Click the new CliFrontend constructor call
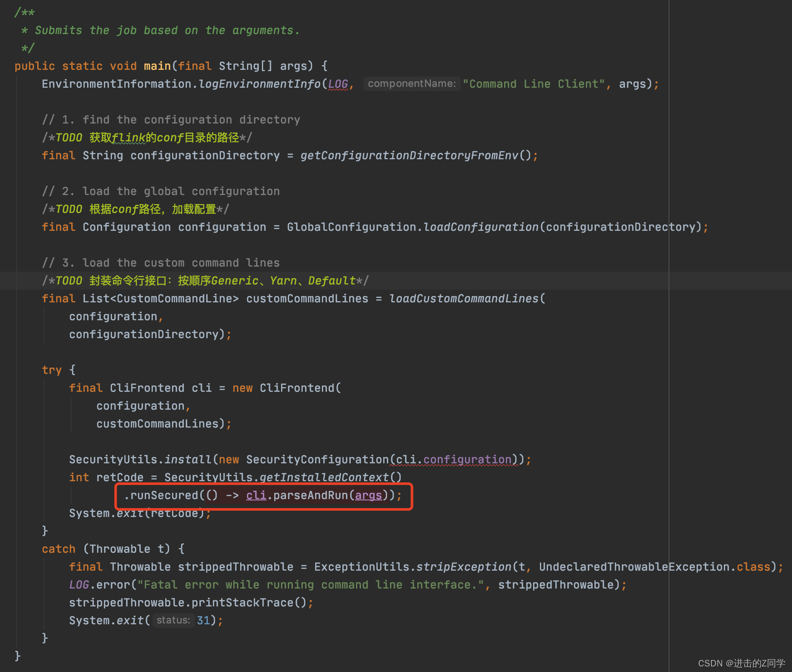 pyautogui.click(x=287, y=388)
